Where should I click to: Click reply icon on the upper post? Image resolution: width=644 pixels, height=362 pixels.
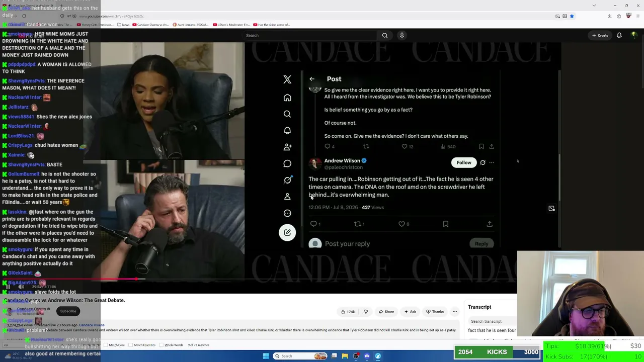click(328, 146)
